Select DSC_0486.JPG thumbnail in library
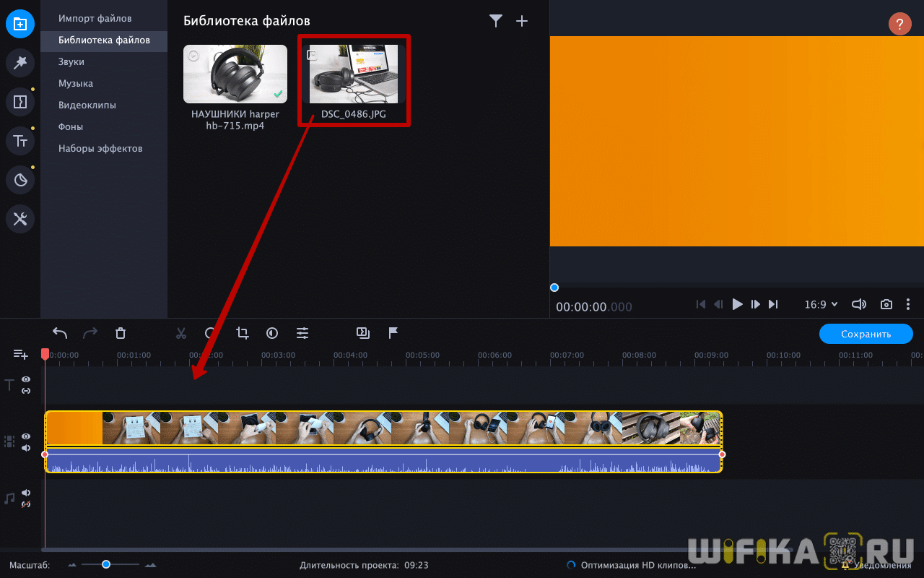This screenshot has width=924, height=578. (354, 74)
